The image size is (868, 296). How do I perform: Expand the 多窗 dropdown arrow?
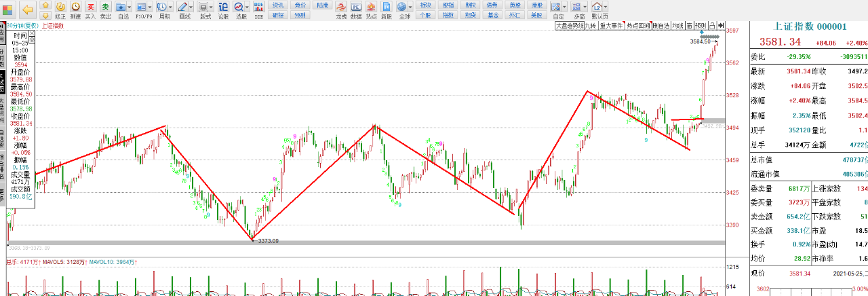click(x=586, y=7)
